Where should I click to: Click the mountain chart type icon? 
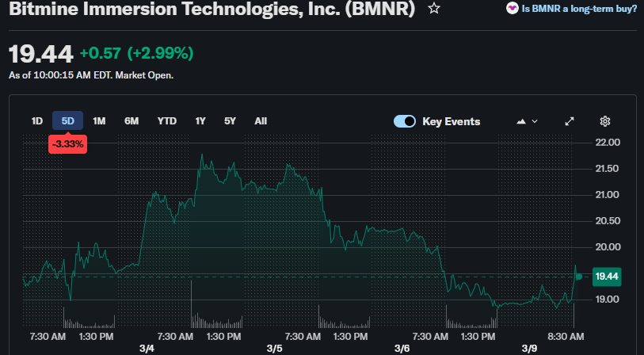click(x=521, y=121)
